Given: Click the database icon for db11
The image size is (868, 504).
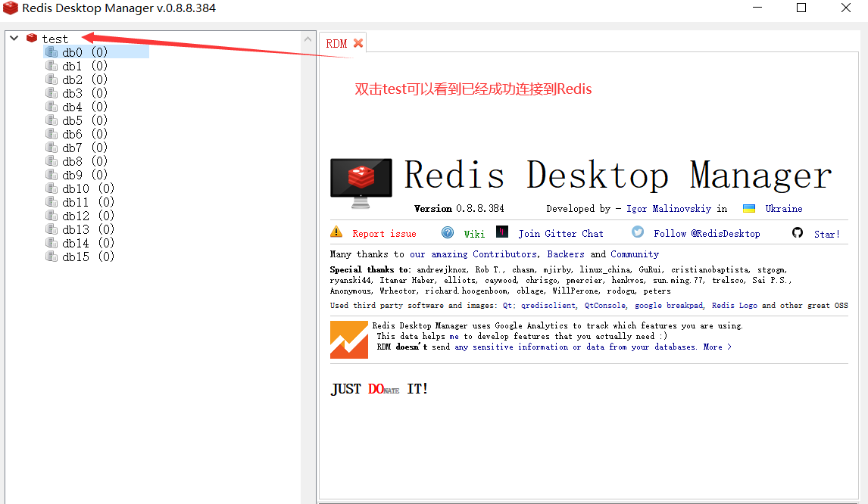Looking at the screenshot, I should pos(52,202).
